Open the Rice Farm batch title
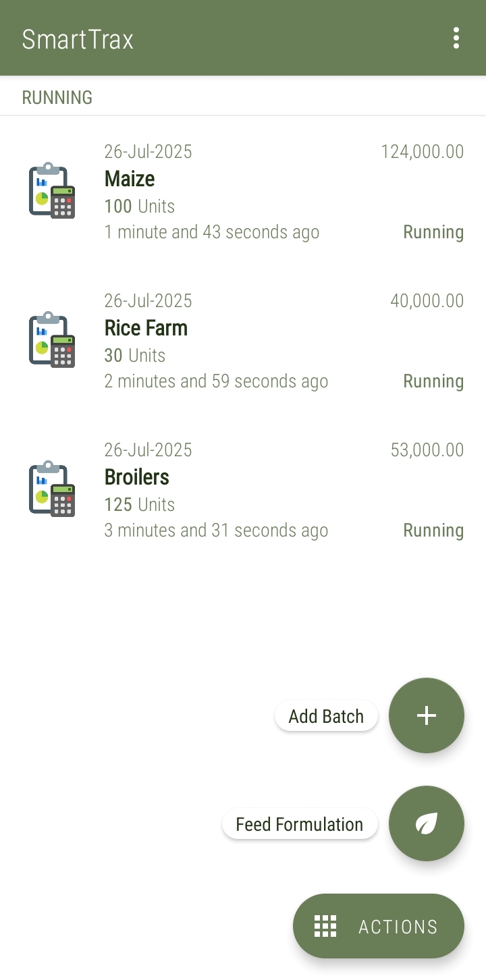The height and width of the screenshot is (980, 486). tap(146, 328)
